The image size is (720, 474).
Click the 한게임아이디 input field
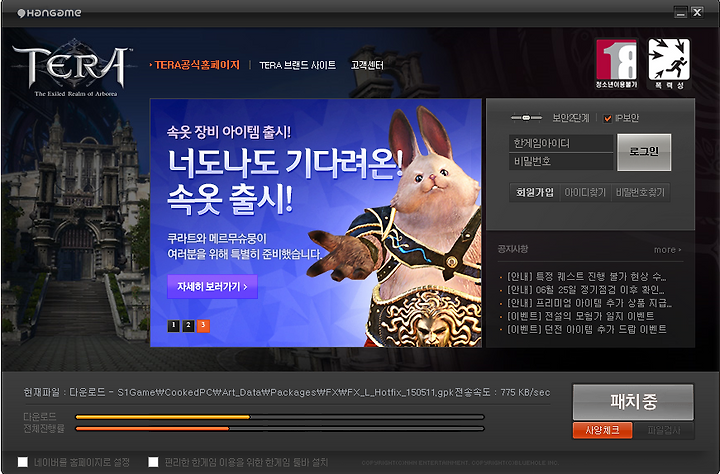tap(561, 143)
